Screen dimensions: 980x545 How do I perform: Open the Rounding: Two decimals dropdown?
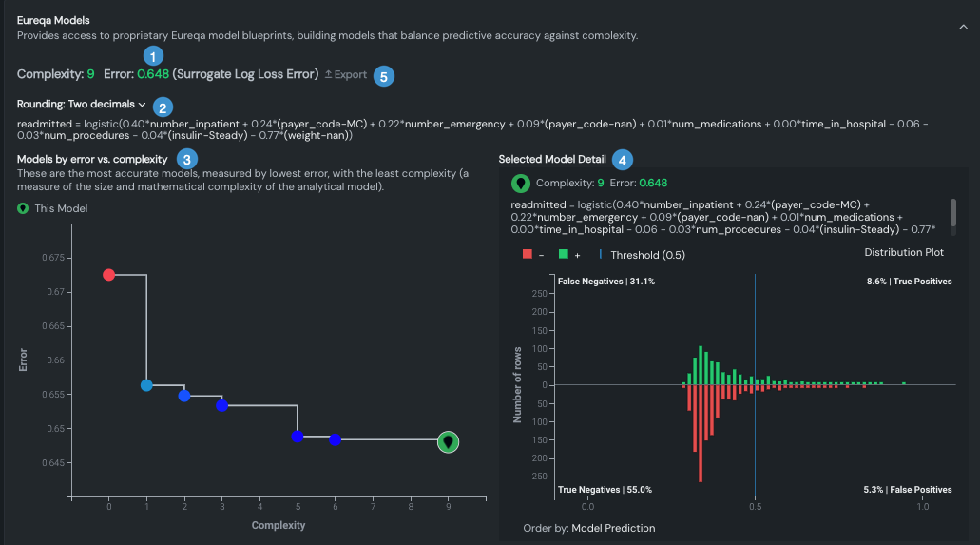pos(82,104)
